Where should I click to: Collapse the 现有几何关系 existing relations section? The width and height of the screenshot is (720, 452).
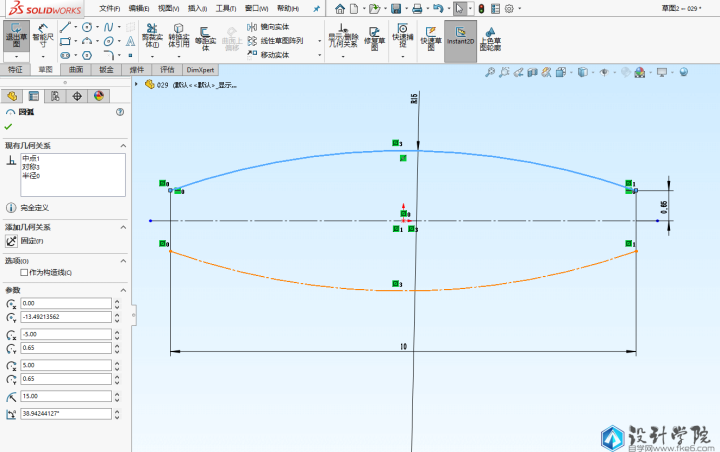[x=122, y=145]
